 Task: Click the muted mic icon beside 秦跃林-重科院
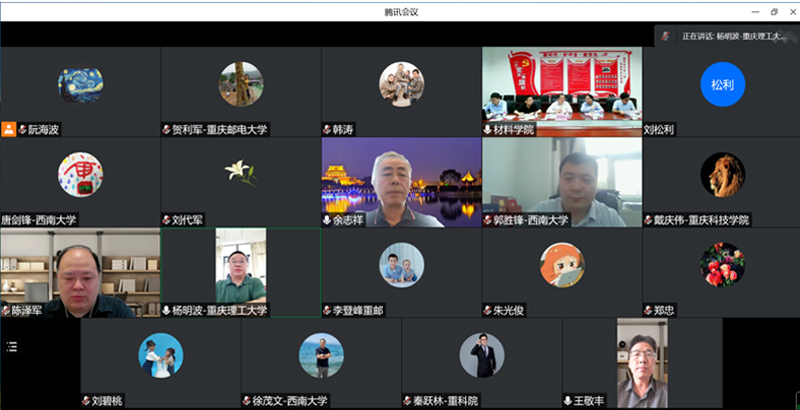407,401
